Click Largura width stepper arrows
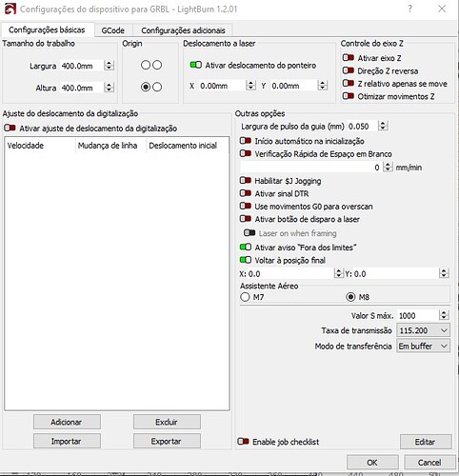The height and width of the screenshot is (476, 459). 109,66
